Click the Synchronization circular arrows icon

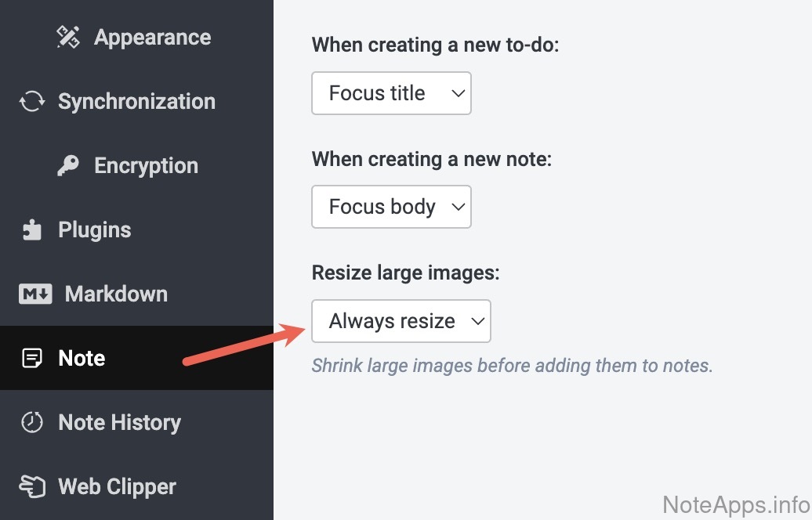[32, 102]
